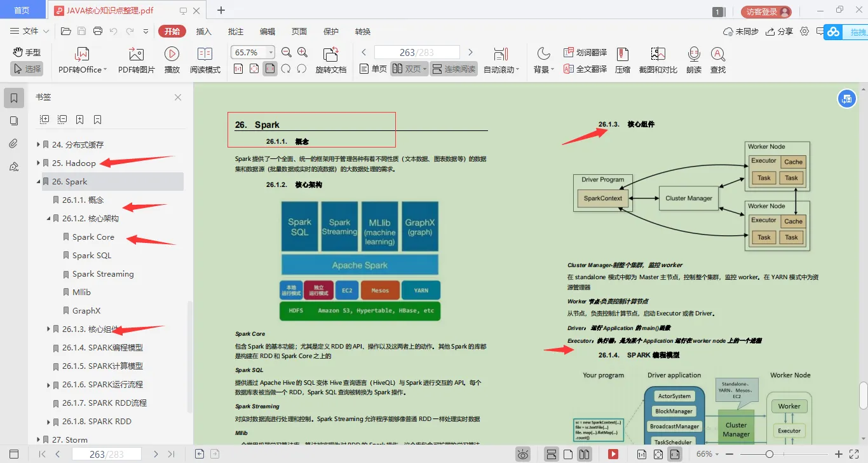Click the zoom out magnifier in toolbar

pos(287,52)
